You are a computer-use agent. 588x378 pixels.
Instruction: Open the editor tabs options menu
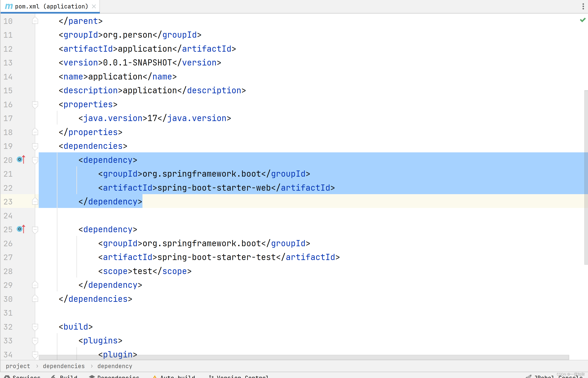click(583, 6)
